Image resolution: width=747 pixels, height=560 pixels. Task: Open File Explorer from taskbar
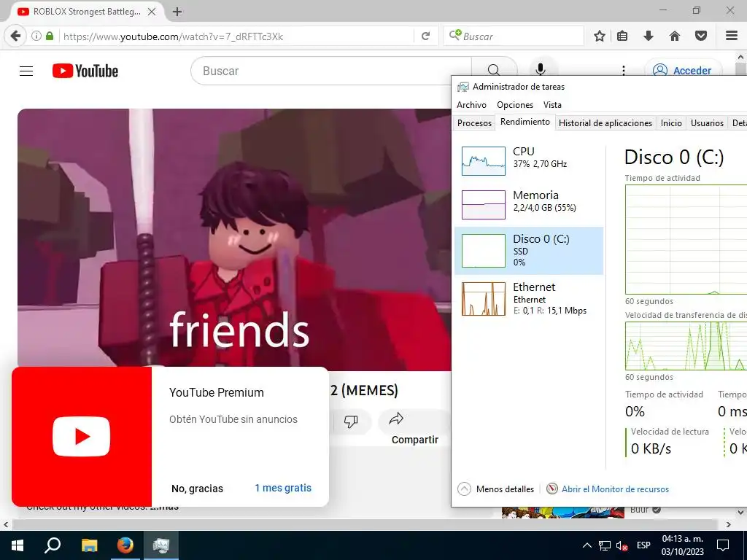89,545
